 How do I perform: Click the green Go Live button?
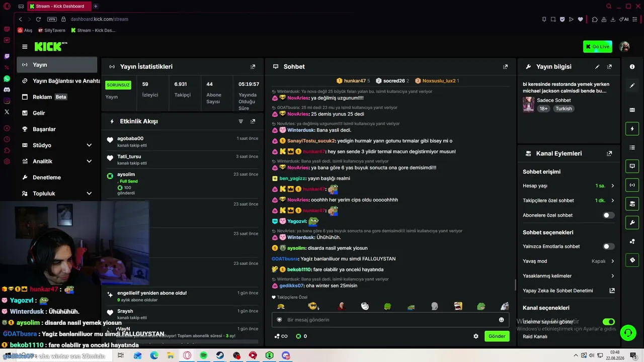click(598, 47)
